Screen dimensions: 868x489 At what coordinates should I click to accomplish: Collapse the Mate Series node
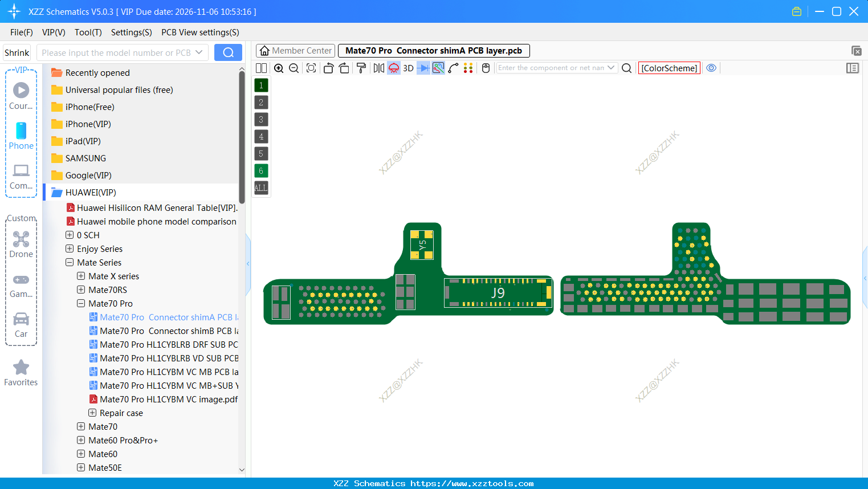point(70,262)
